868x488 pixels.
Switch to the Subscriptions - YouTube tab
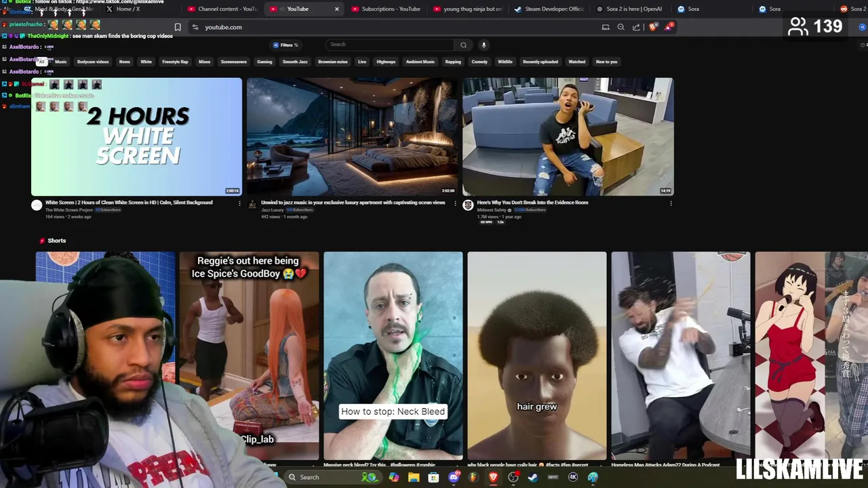point(386,9)
